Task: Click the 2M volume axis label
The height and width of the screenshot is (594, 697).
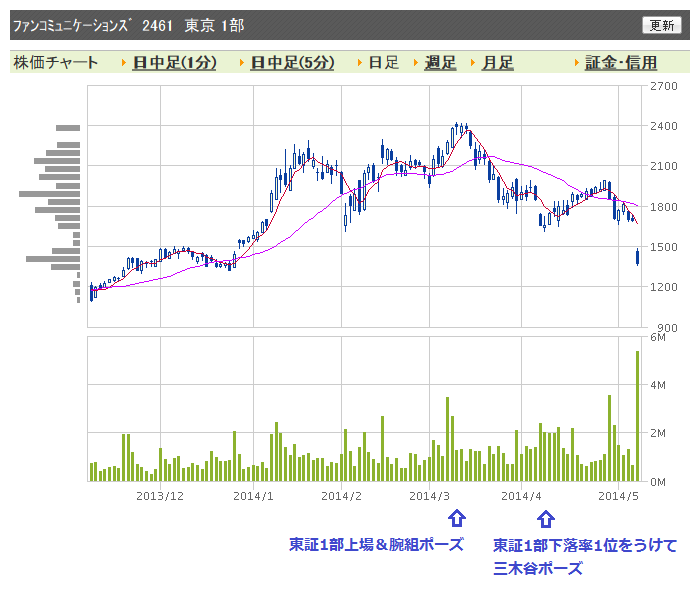Action: 658,433
